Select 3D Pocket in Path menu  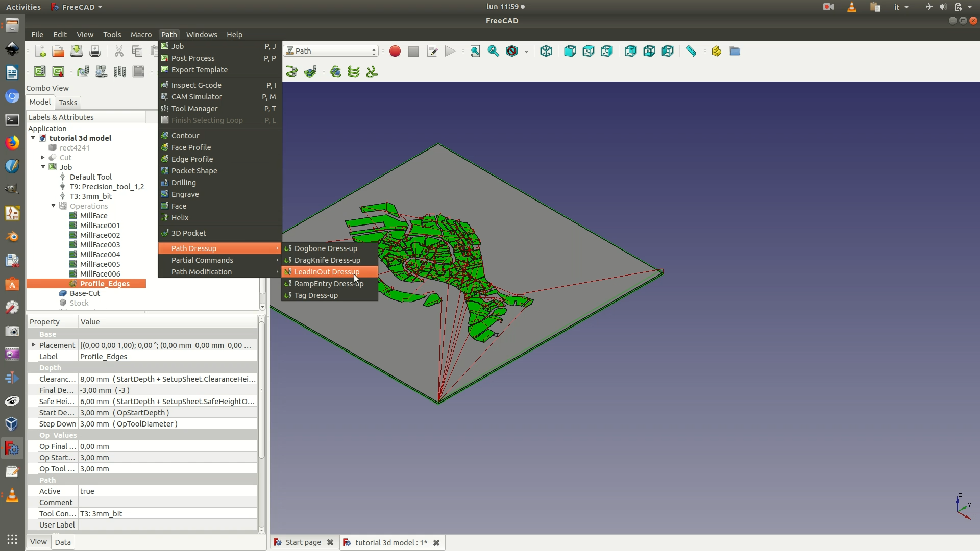pos(220,233)
